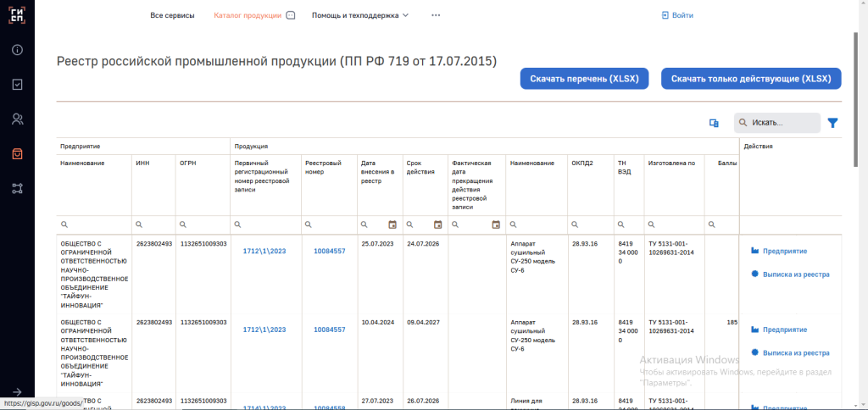Click search icon in ИНН filter
This screenshot has width=868, height=410.
point(139,224)
